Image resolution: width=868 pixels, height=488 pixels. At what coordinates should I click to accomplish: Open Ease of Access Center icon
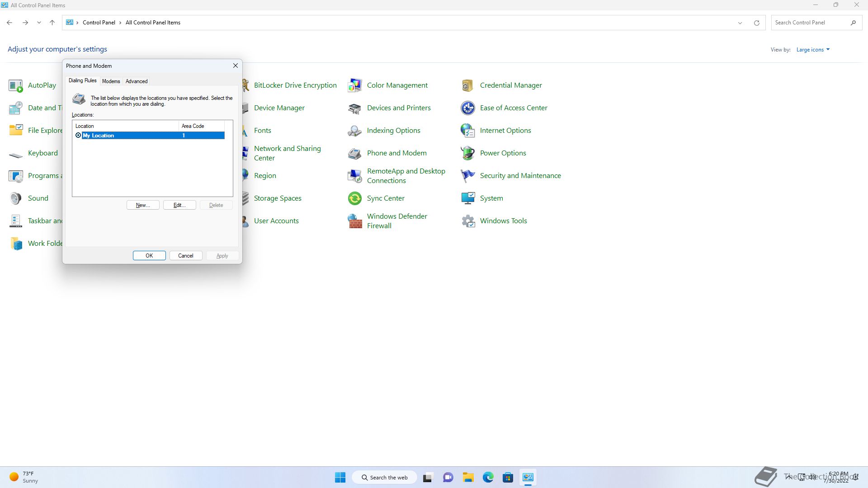468,108
